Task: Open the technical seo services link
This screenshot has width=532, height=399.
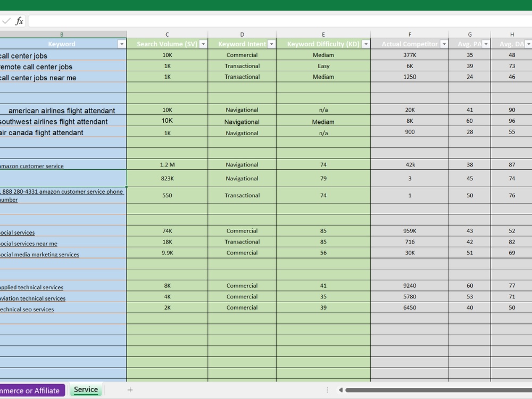Action: pyautogui.click(x=27, y=309)
